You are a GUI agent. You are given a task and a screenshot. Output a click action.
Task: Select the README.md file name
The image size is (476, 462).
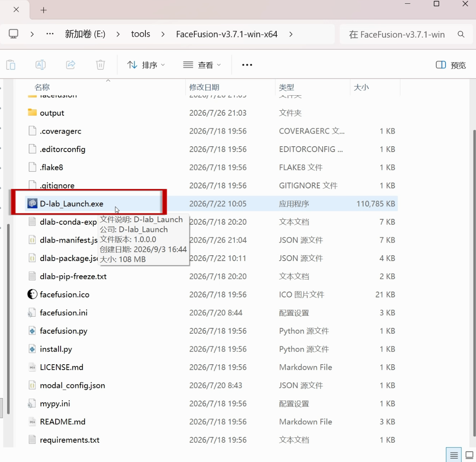click(63, 421)
